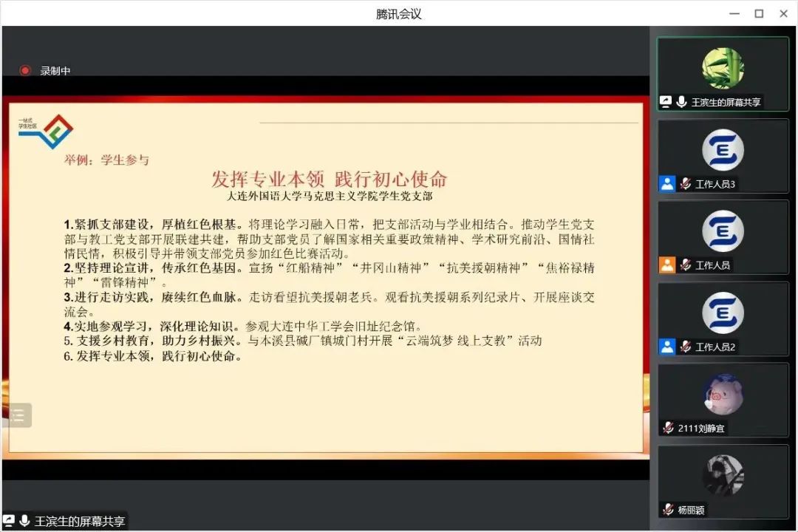The image size is (798, 532).
Task: Click blue role badge on 工作人员2
Action: 667,347
